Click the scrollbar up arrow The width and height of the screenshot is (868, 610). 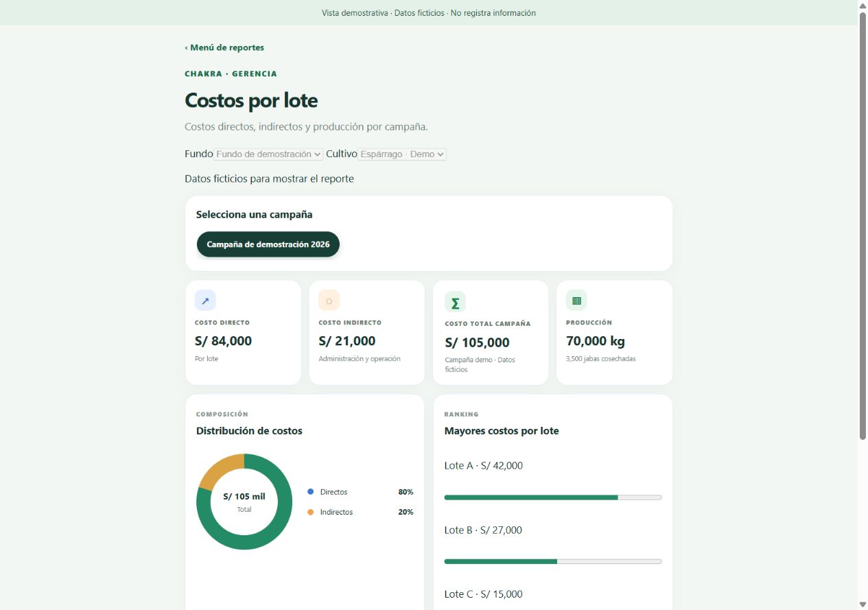point(863,5)
